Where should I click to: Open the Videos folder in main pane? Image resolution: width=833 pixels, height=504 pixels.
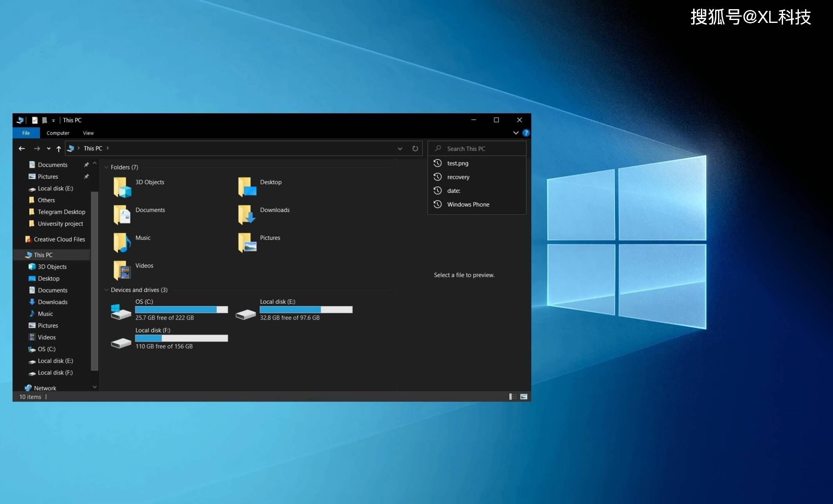(122, 271)
